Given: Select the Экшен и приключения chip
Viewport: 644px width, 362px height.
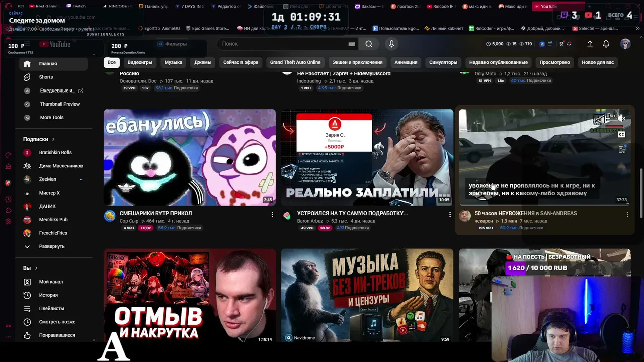Looking at the screenshot, I should (357, 62).
